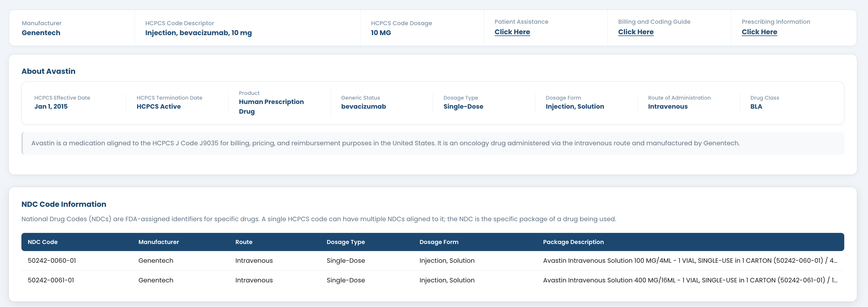Click Injection, Solution value in About Avastin
Image resolution: width=868 pixels, height=307 pixels.
[x=575, y=107]
